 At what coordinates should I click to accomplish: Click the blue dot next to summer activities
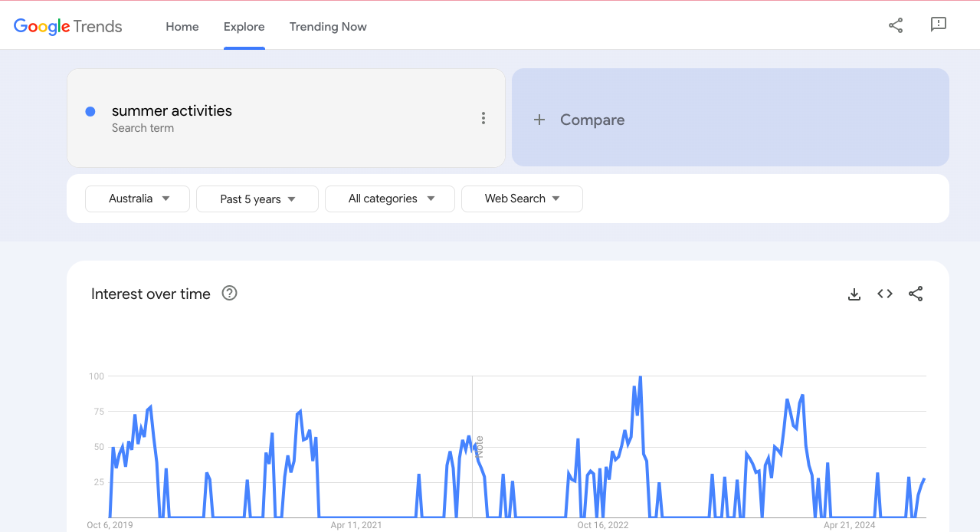coord(90,111)
